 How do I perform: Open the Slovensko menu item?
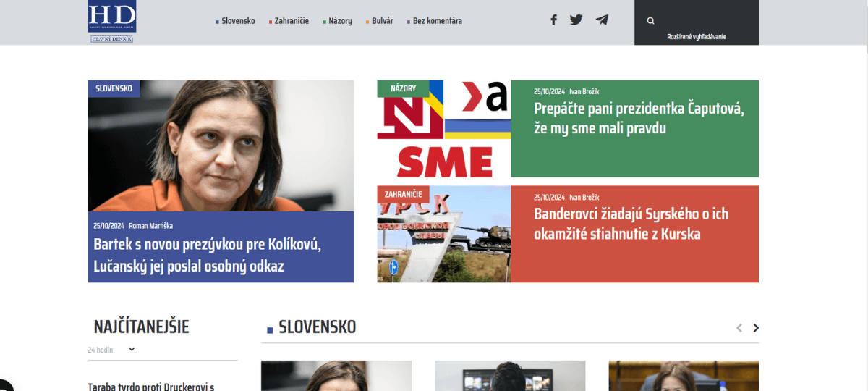pos(235,21)
